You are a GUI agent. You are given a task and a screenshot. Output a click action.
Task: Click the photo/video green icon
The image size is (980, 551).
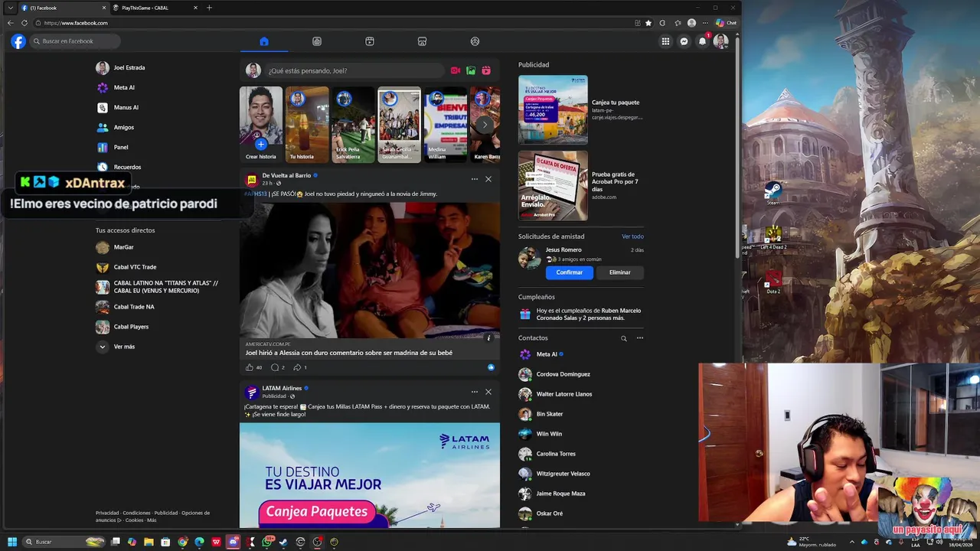click(x=471, y=70)
